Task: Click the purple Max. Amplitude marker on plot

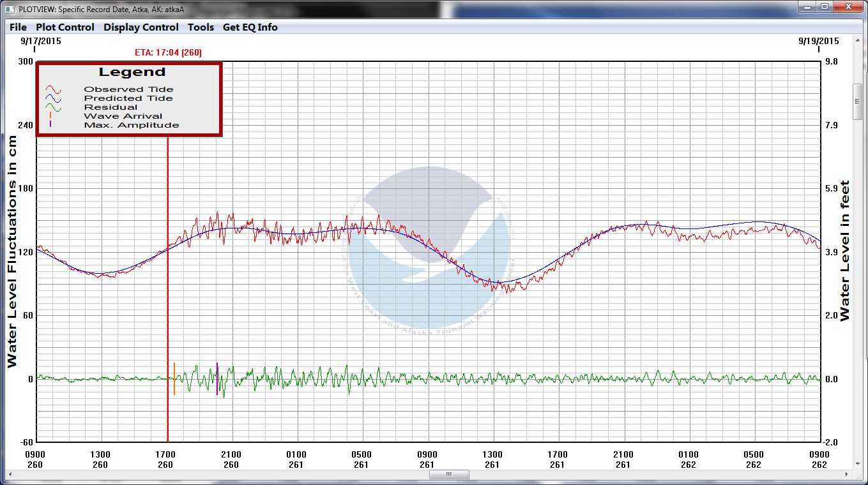Action: tap(217, 378)
